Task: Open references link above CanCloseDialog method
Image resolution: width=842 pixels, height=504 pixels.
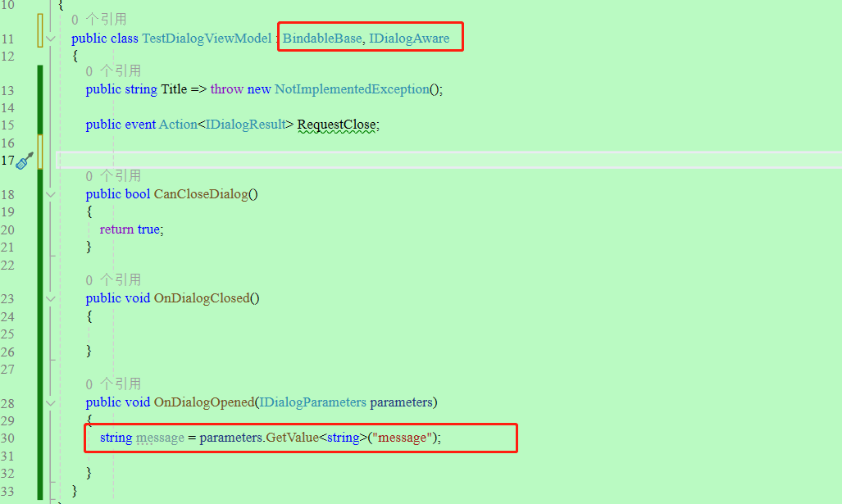Action: 113,175
